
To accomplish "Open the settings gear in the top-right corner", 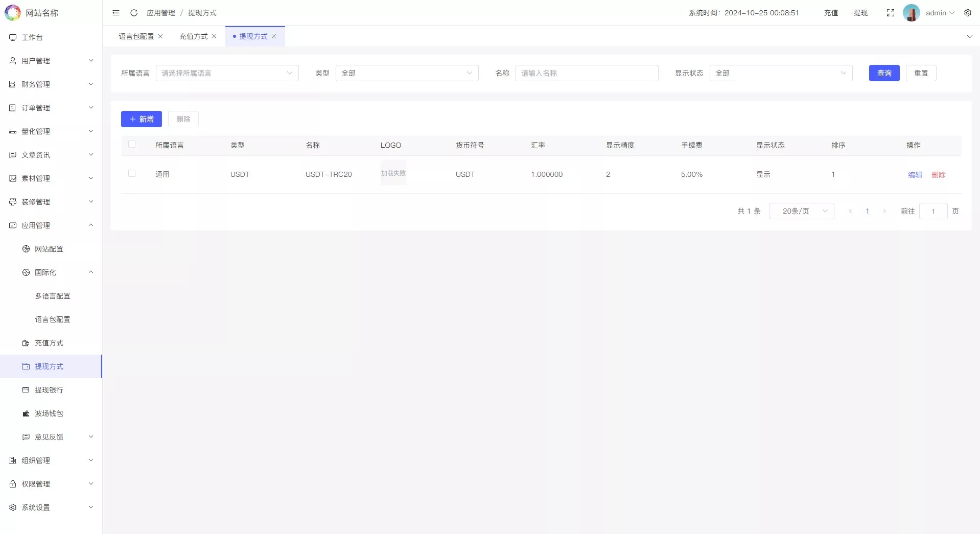I will click(968, 13).
